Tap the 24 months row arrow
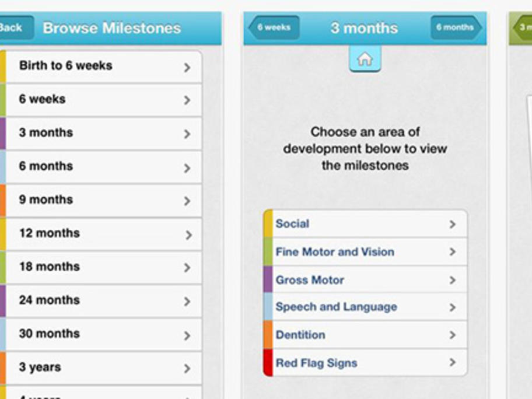This screenshot has height=399, width=532. (x=187, y=301)
